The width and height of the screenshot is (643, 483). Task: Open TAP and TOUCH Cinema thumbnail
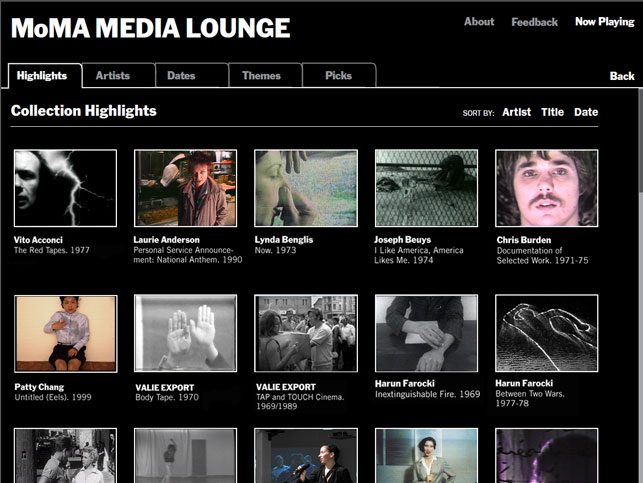(306, 333)
